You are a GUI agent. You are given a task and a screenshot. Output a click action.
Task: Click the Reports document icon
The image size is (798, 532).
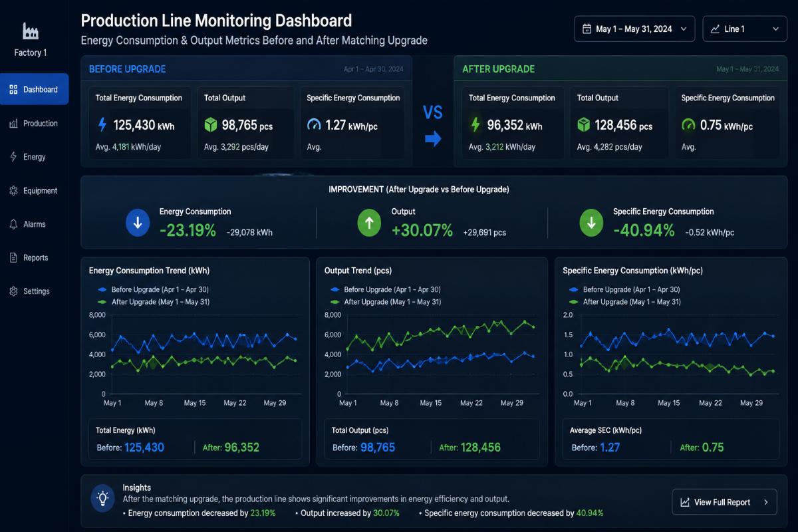[13, 258]
